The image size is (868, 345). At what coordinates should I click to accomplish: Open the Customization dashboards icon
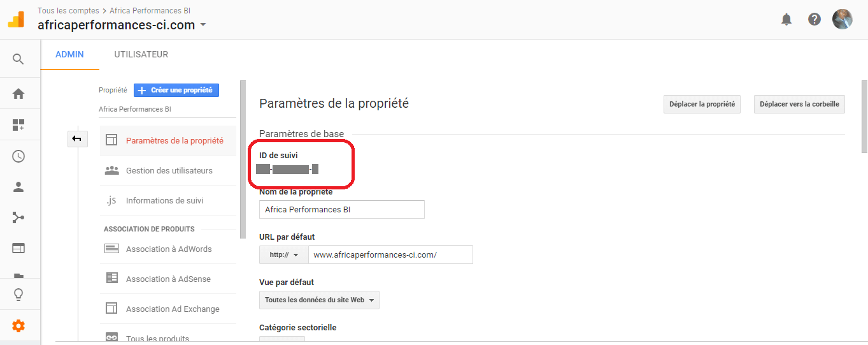[18, 125]
